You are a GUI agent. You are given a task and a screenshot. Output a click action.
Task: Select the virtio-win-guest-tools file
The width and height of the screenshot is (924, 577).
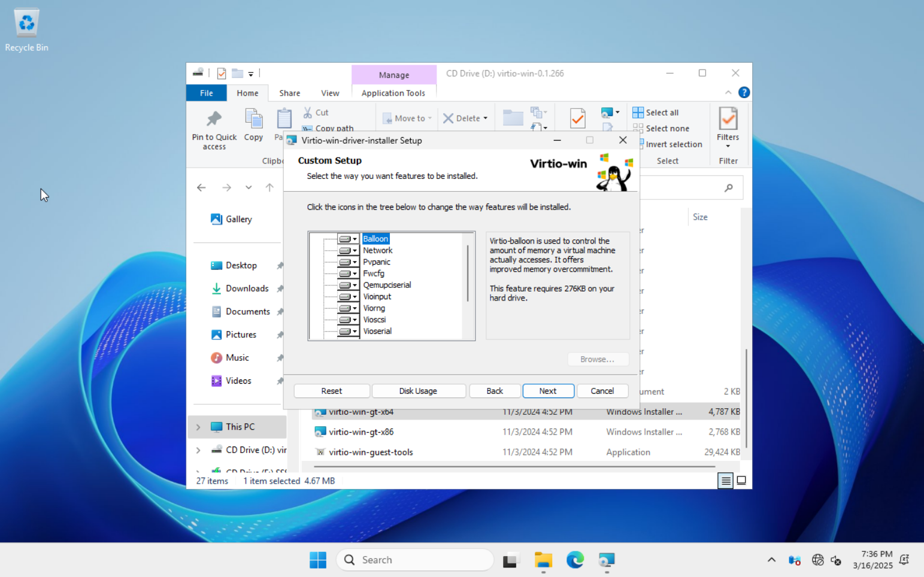point(370,452)
